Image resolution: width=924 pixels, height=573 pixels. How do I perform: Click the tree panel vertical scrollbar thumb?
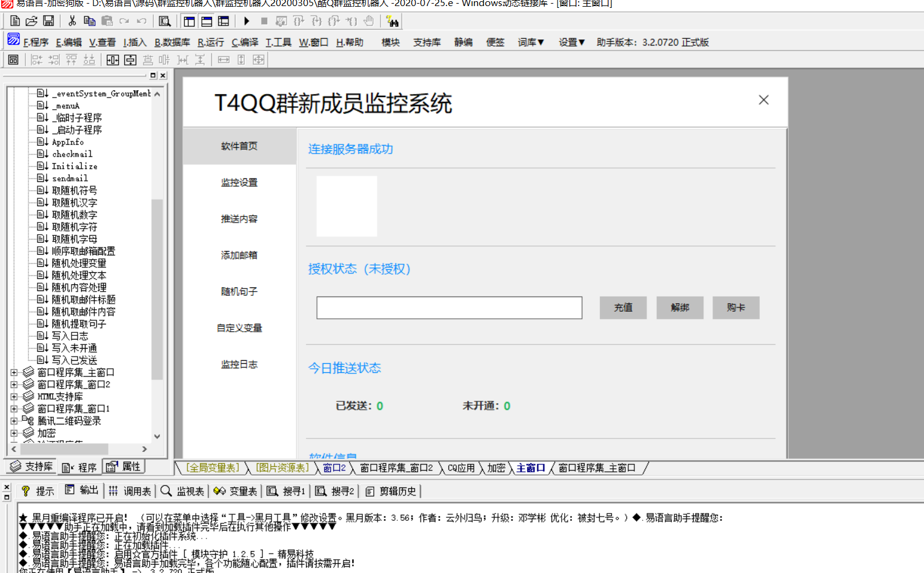click(x=157, y=289)
